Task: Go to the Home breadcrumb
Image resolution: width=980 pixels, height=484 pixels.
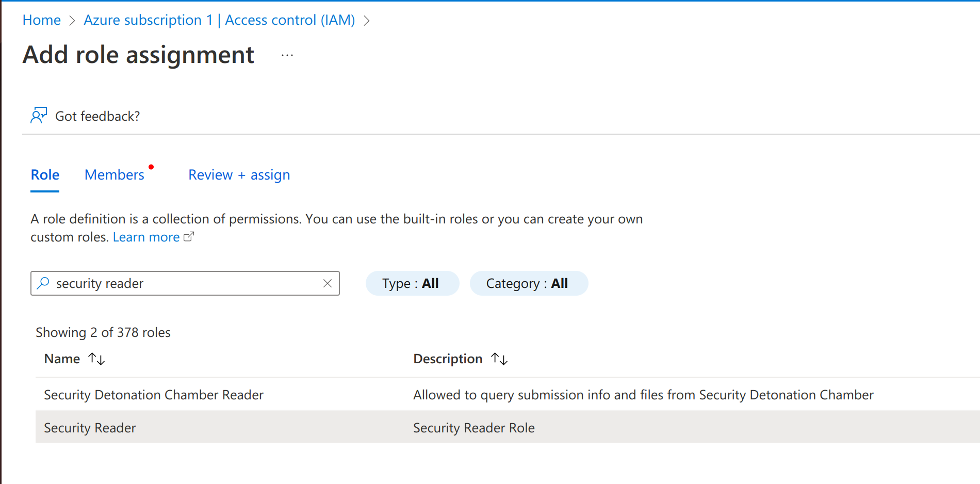Action: (42, 20)
